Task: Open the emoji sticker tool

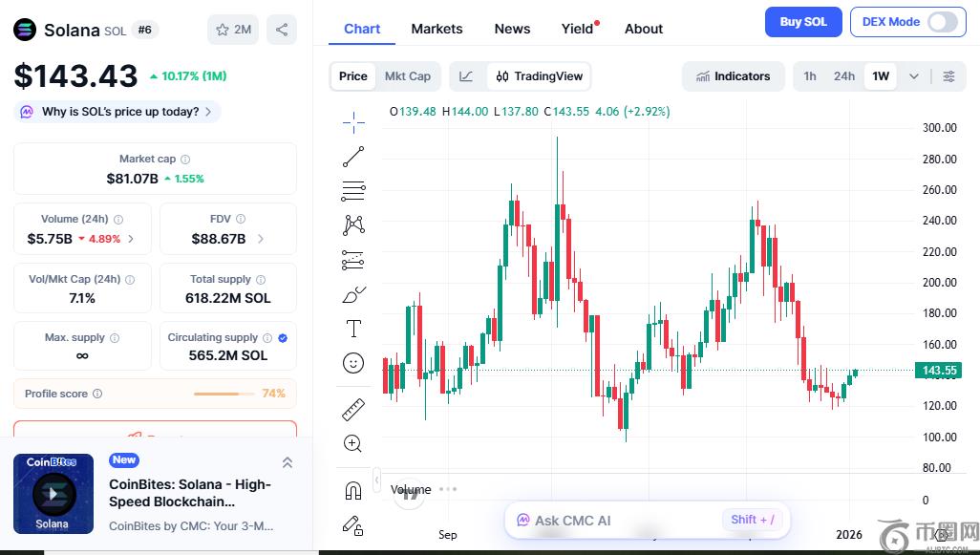Action: (x=353, y=363)
